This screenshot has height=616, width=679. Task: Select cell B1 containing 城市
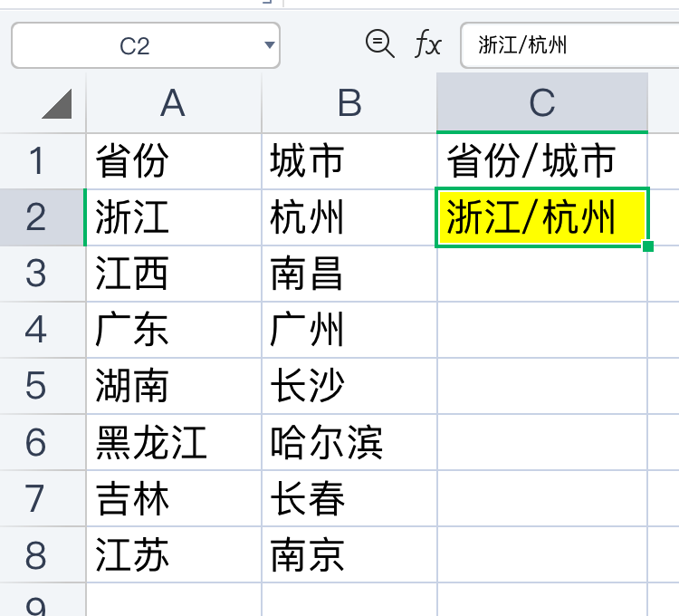click(349, 161)
